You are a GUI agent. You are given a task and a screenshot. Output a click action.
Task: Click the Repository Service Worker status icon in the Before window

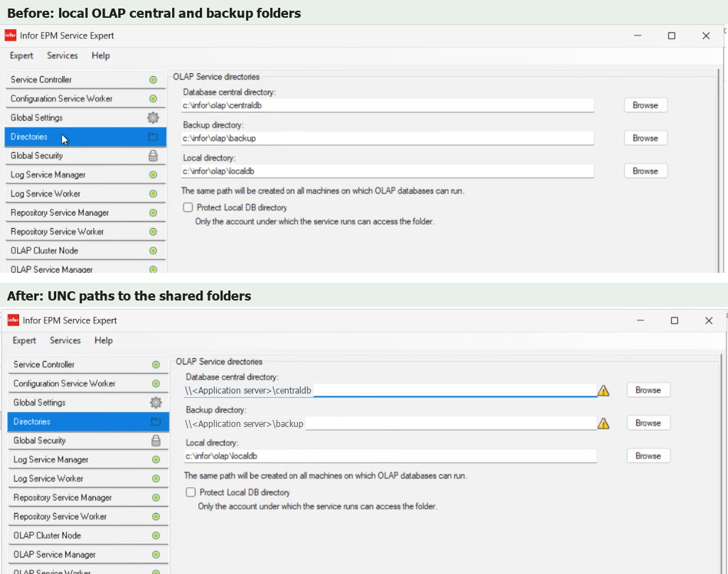[x=153, y=232]
